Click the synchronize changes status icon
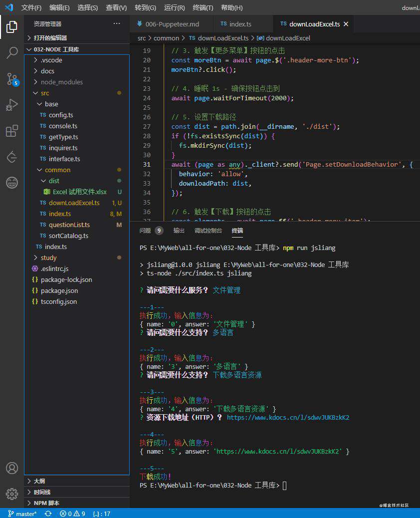The width and height of the screenshot is (420, 518). pyautogui.click(x=48, y=514)
